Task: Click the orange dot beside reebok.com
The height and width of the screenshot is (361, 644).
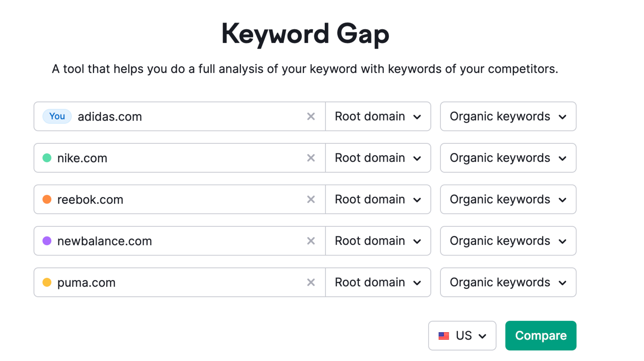Action: (x=47, y=199)
